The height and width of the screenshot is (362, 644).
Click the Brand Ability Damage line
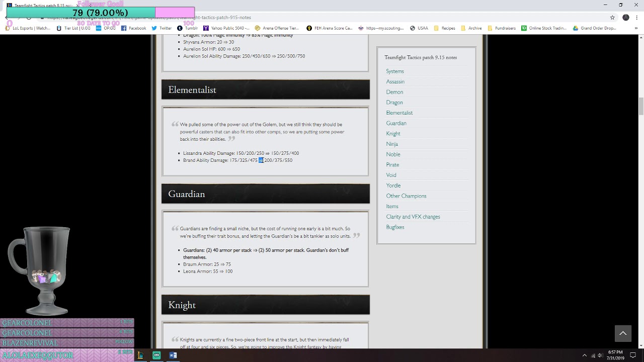click(x=237, y=160)
